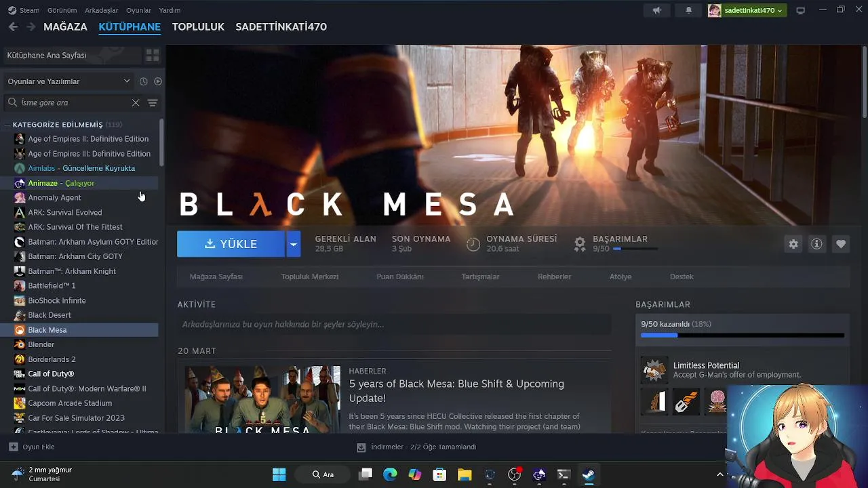Viewport: 868px width, 488px height.
Task: Show hidden system tray icons chevron
Action: tap(720, 474)
